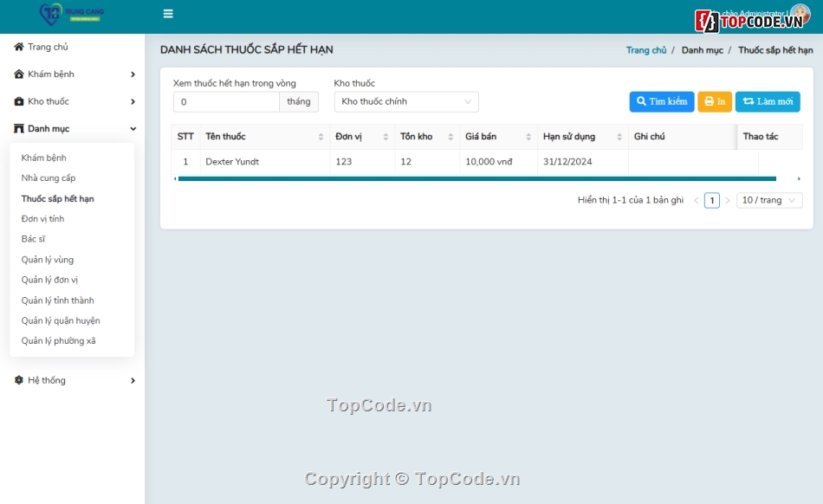Click the STT column header
This screenshot has width=823, height=504.
(x=185, y=136)
